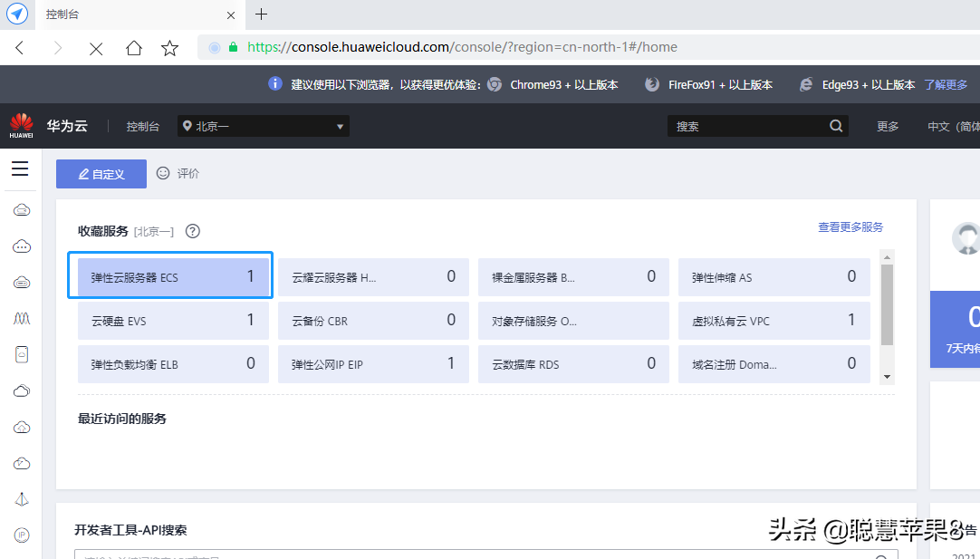The height and width of the screenshot is (559, 980).
Task: Click the search magnifier icon in the header
Action: tap(836, 126)
